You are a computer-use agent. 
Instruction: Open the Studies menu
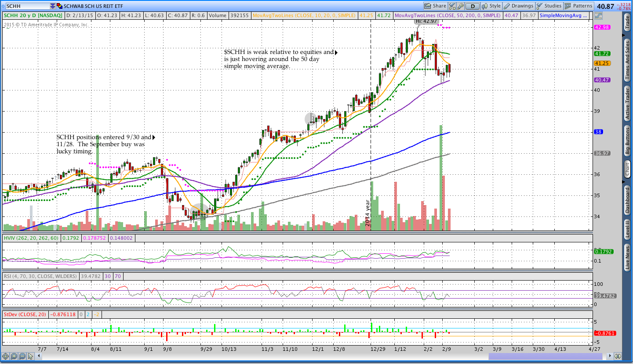tap(549, 6)
